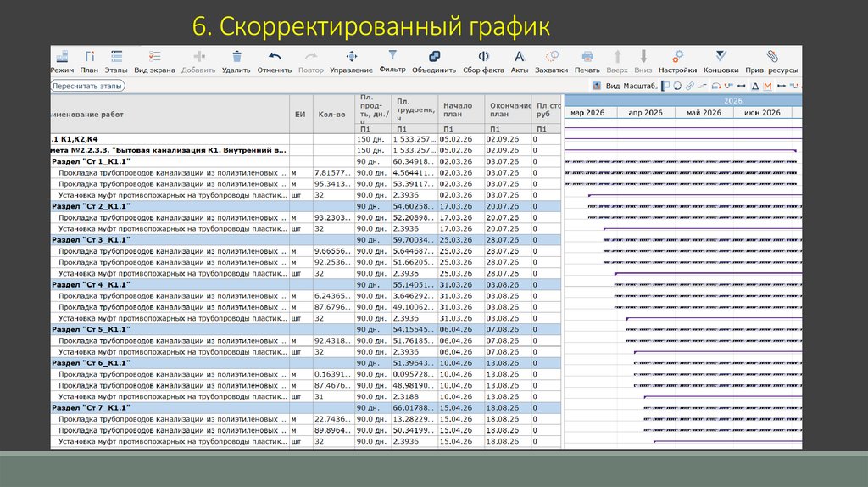The height and width of the screenshot is (487, 868).
Task: Open the Вид menu in Gantt toolbar
Action: (612, 86)
